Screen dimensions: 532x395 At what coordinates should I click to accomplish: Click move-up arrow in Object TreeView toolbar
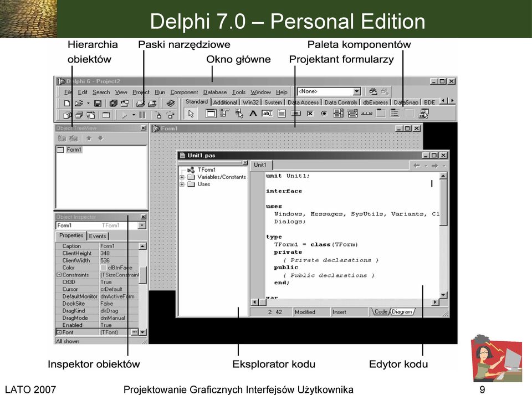click(x=89, y=138)
